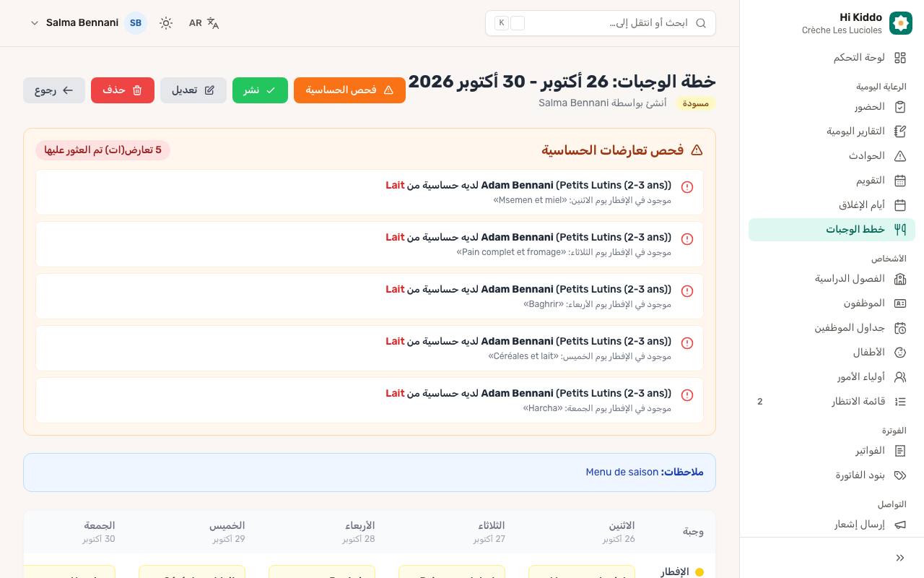Select the Céréales et lait conflict row

point(370,348)
